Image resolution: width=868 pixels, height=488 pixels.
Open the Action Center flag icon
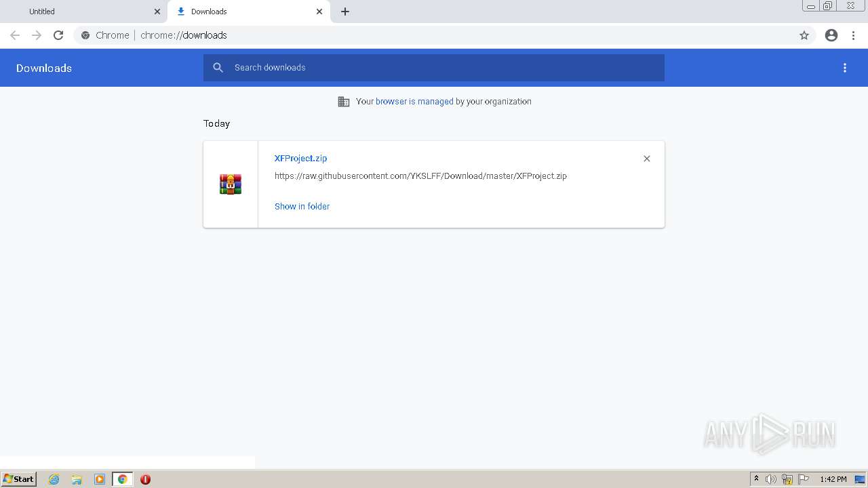pyautogui.click(x=804, y=479)
